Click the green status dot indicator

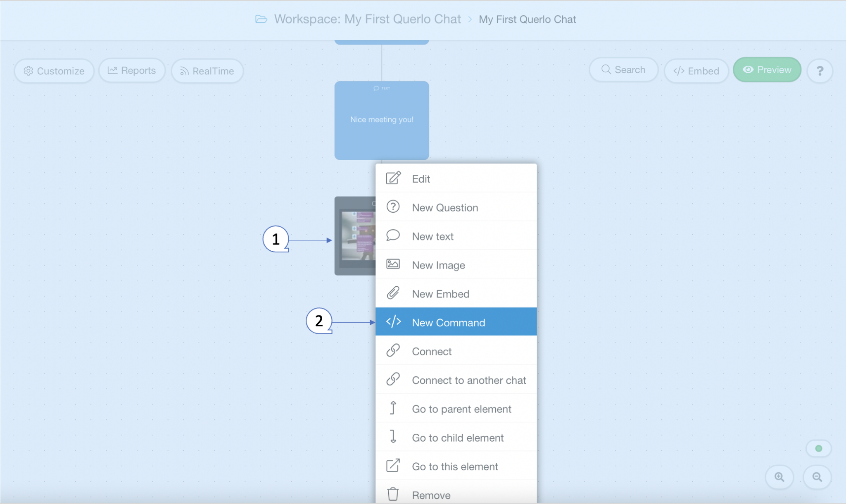(x=818, y=449)
